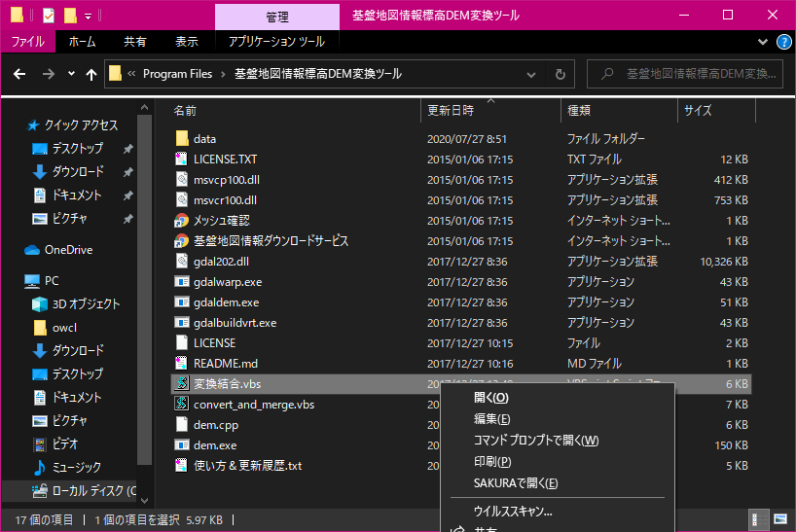
Task: Expand the ribbon with the chevron
Action: (763, 42)
